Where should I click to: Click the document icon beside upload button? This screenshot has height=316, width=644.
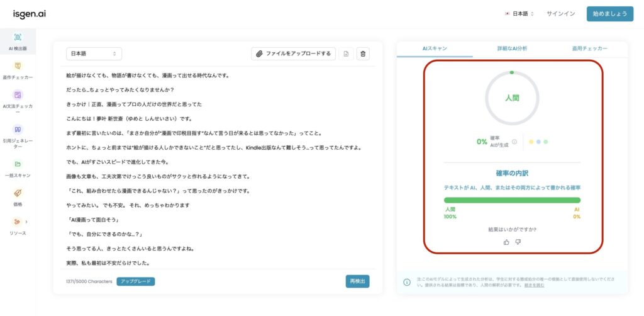click(346, 54)
